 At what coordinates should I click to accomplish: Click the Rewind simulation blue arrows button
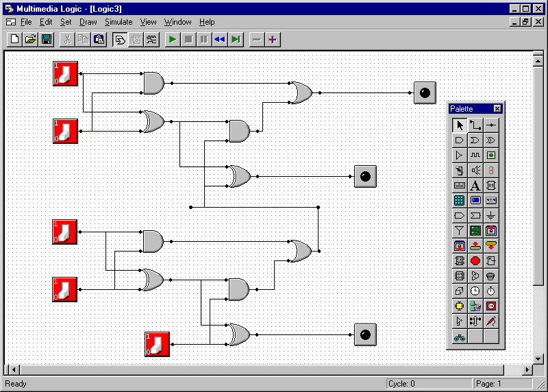(219, 39)
